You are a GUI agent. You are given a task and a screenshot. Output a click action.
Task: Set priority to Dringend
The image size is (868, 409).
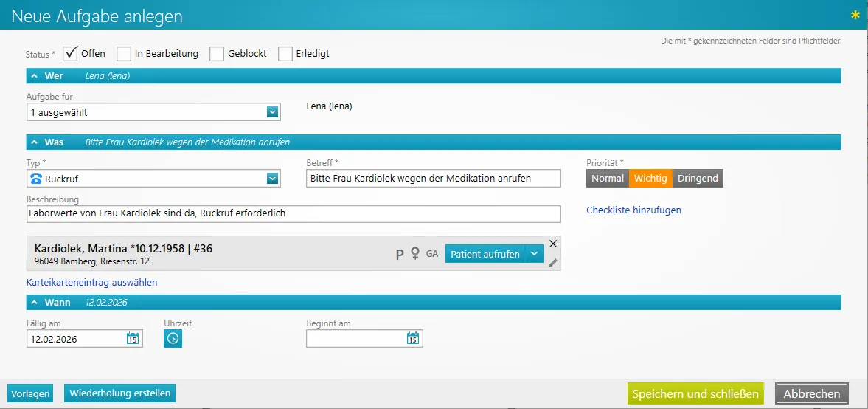[698, 179]
